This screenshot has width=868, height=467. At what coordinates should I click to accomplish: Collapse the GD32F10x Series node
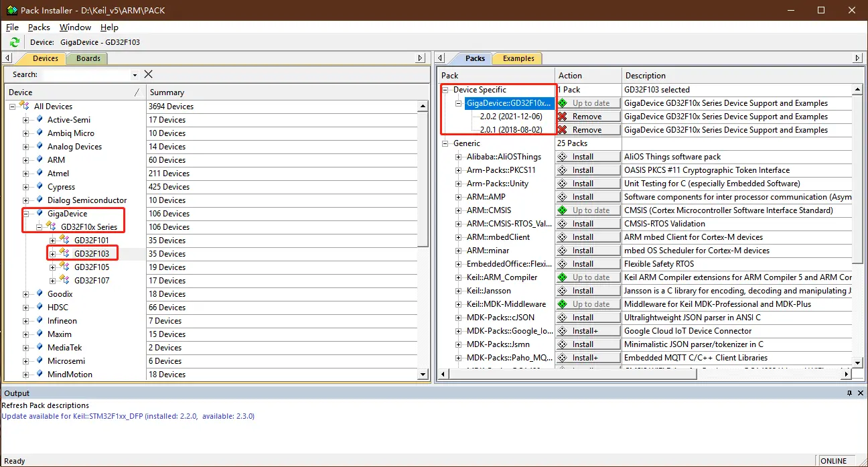(39, 227)
